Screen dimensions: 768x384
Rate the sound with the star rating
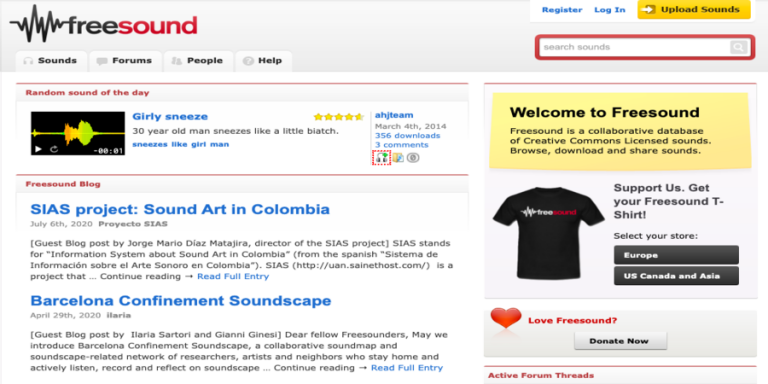[x=338, y=117]
